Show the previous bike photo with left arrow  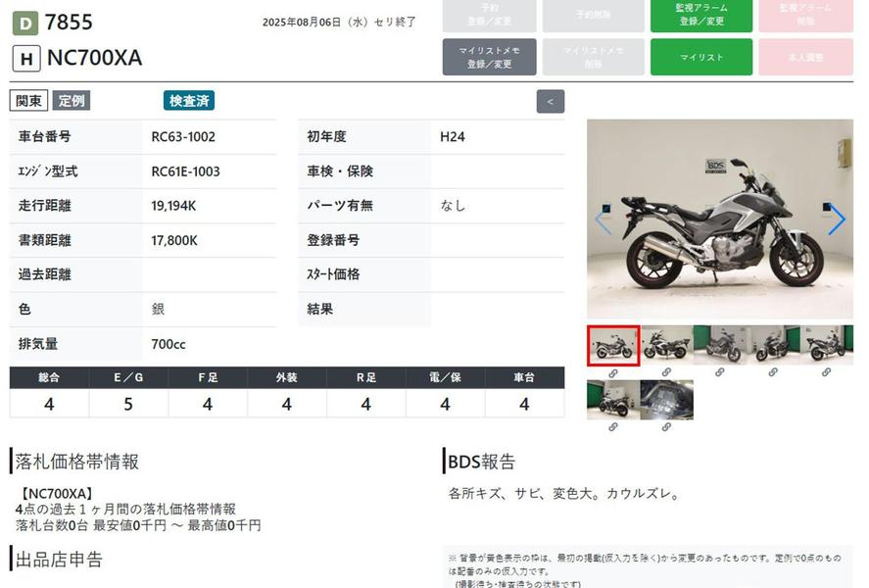point(603,220)
